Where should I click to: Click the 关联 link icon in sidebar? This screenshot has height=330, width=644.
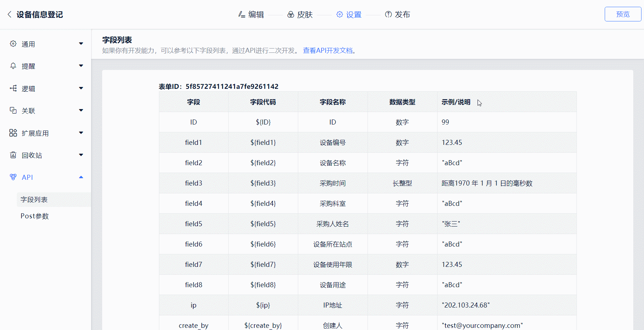13,111
